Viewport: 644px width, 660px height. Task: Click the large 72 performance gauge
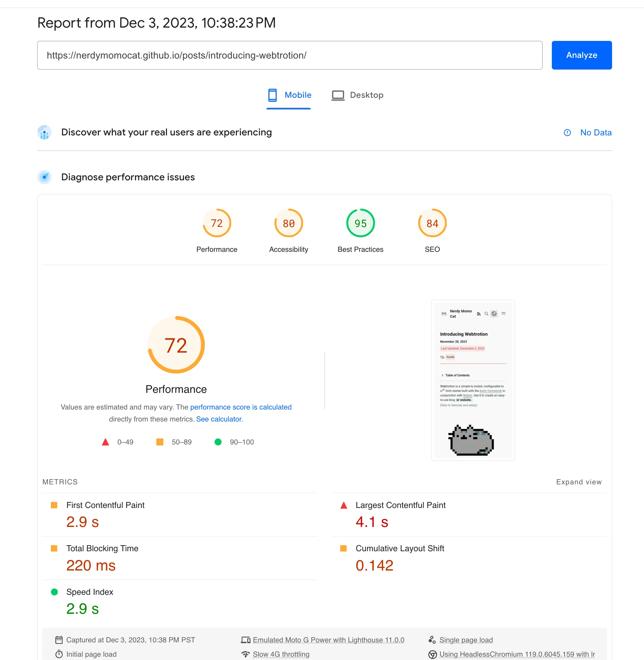[176, 345]
